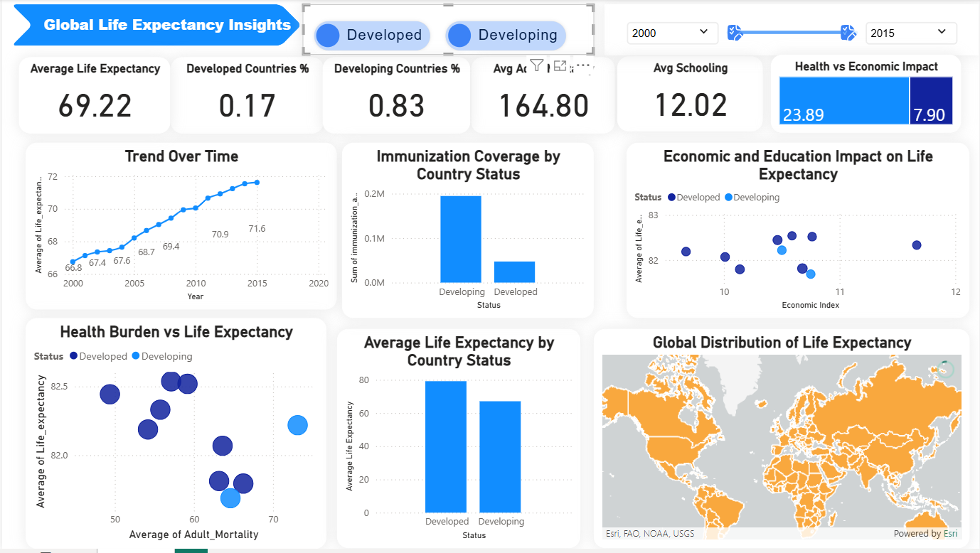The image size is (980, 553).
Task: Click the Developed legend dot in Economic scatter chart
Action: pyautogui.click(x=672, y=198)
